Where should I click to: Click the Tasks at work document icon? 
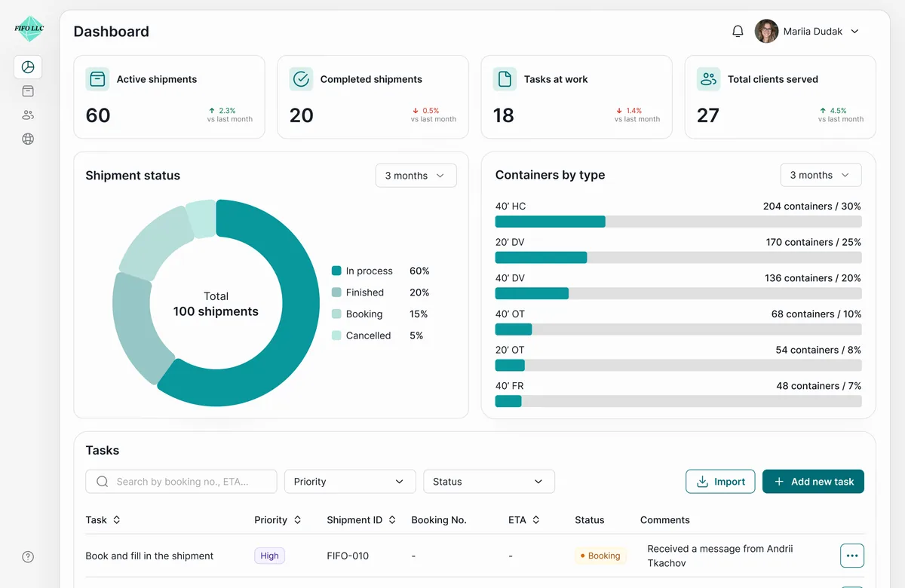pyautogui.click(x=505, y=79)
